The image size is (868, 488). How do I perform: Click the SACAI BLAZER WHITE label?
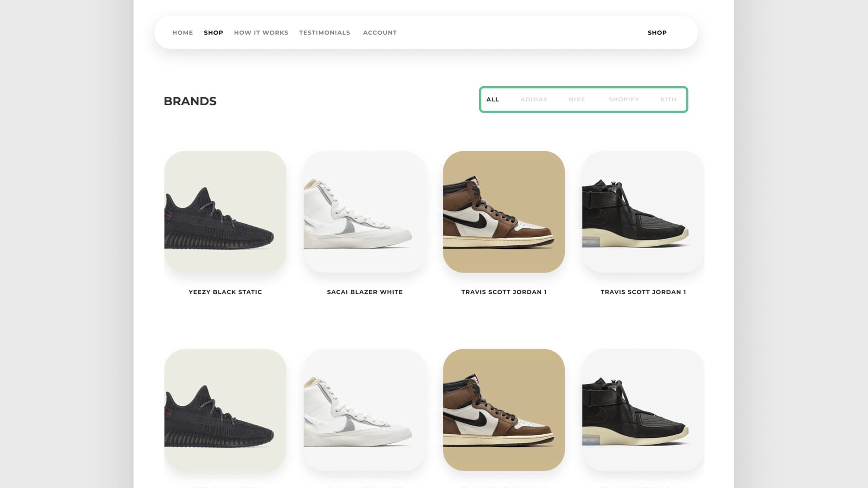[365, 292]
